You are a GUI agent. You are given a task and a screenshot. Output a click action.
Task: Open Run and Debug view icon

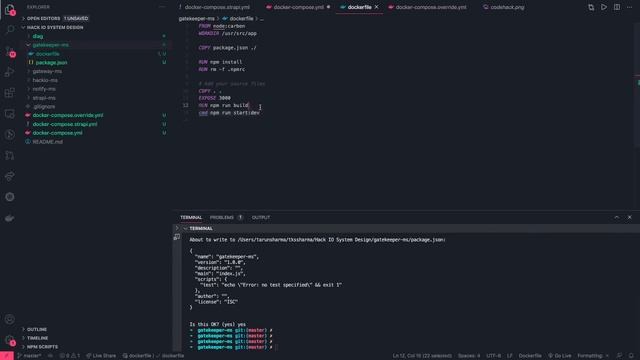pyautogui.click(x=10, y=72)
